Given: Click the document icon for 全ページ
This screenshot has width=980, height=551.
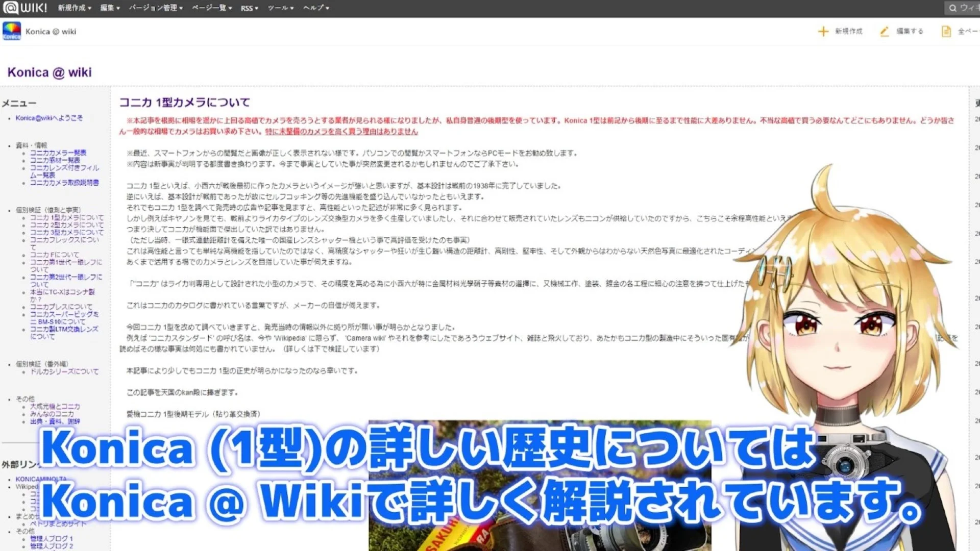Looking at the screenshot, I should click(946, 32).
